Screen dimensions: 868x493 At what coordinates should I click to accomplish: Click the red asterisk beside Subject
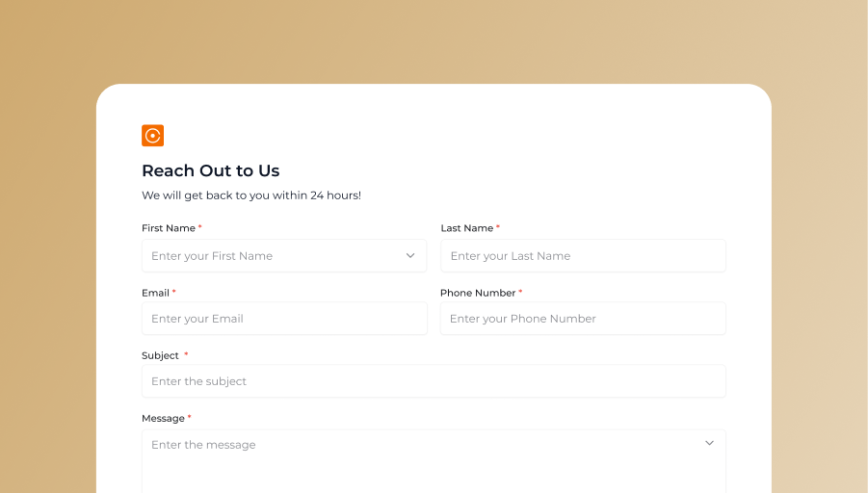pos(186,354)
